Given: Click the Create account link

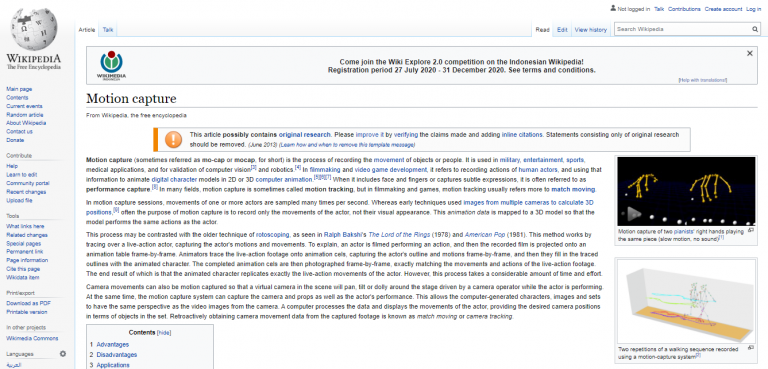Looking at the screenshot, I should coord(723,9).
